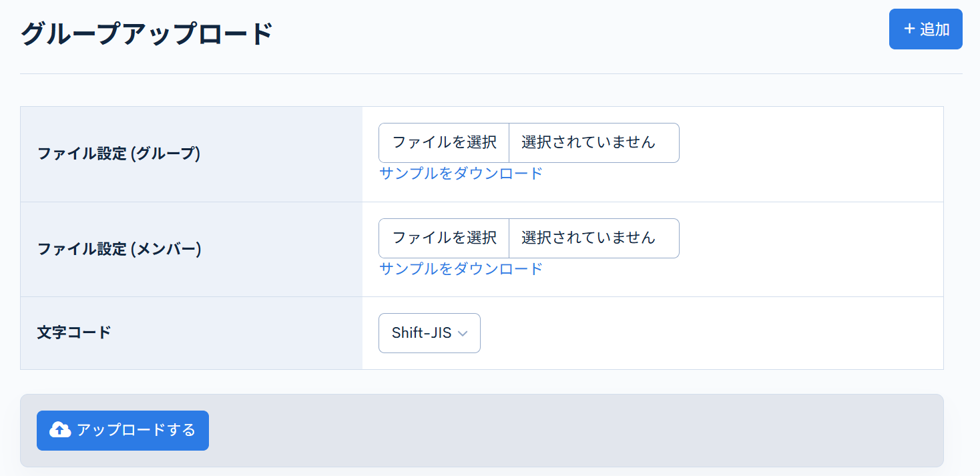
Task: Click the plus icon on the 追加 button
Action: coord(908,29)
